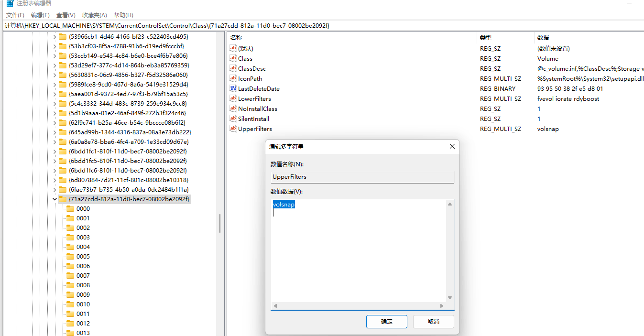The height and width of the screenshot is (336, 644).
Task: Click right arrow of value data horizontal scrollbar
Action: [x=442, y=305]
